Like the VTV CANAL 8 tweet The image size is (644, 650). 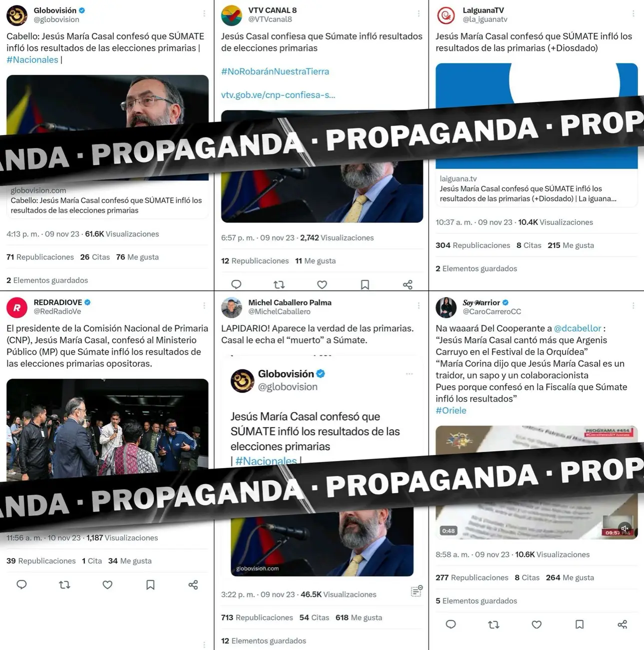322,284
